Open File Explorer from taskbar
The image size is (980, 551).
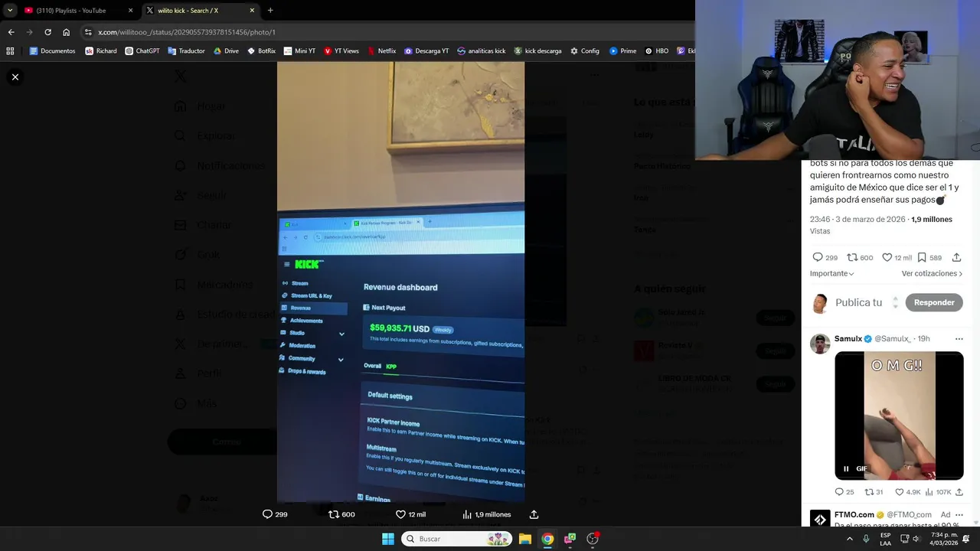[x=525, y=539]
